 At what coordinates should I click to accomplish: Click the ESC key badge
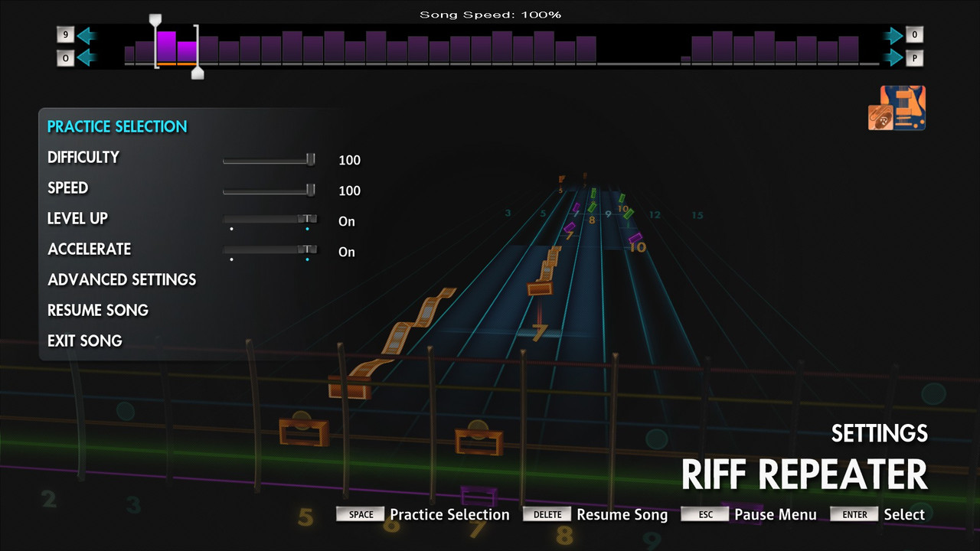(705, 514)
